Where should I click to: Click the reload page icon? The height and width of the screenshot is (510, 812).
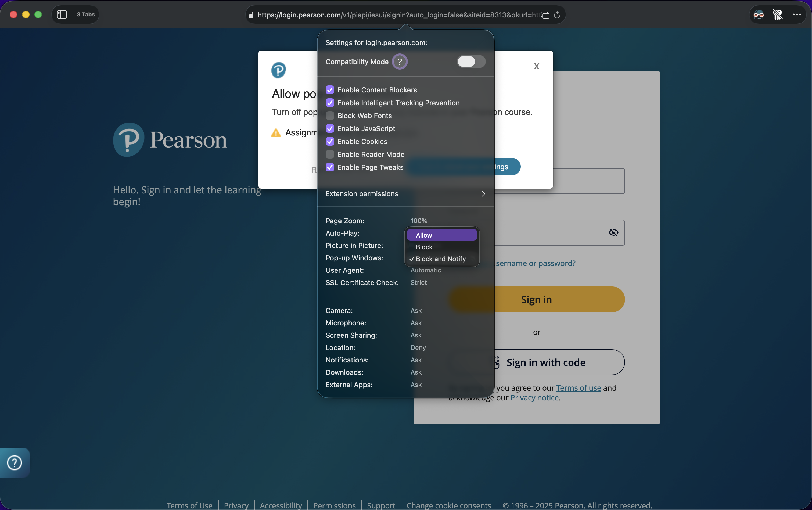pos(557,15)
